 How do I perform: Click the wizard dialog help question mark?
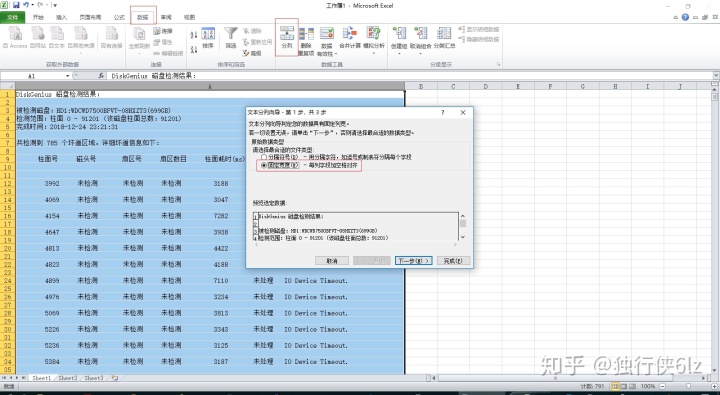tap(443, 112)
